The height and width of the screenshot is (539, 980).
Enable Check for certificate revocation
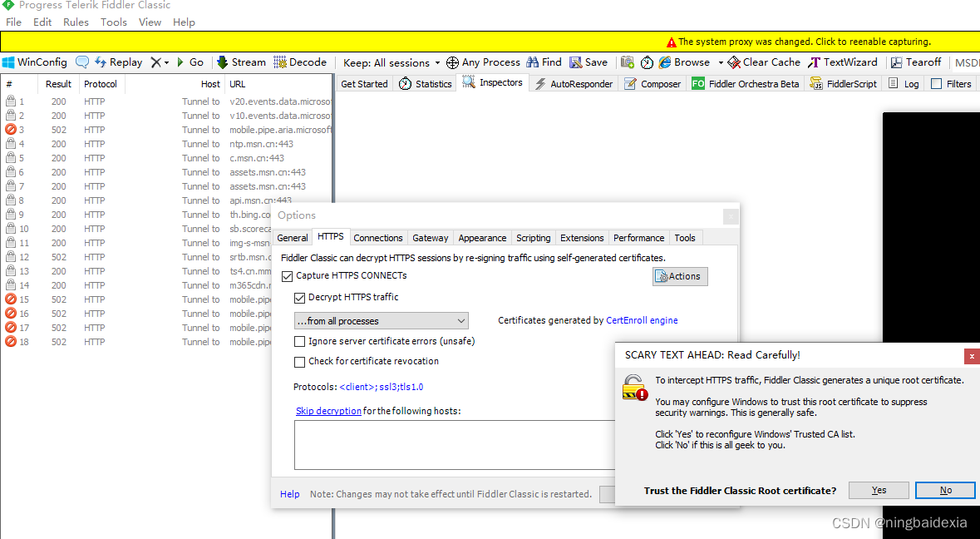[x=300, y=362]
